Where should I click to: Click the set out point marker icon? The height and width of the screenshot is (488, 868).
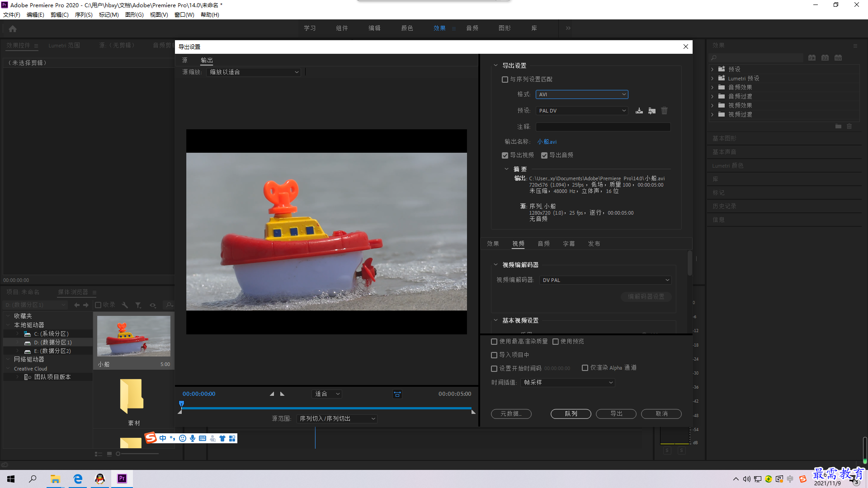coord(283,394)
